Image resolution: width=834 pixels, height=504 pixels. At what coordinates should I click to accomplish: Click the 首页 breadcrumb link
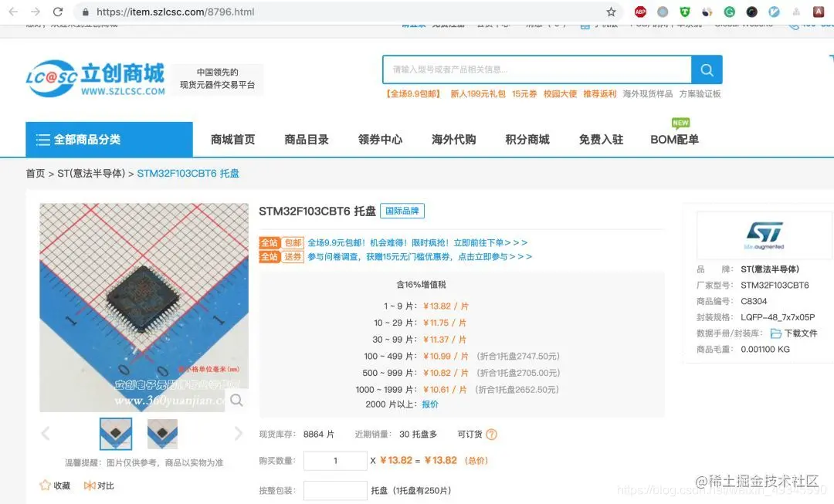35,174
